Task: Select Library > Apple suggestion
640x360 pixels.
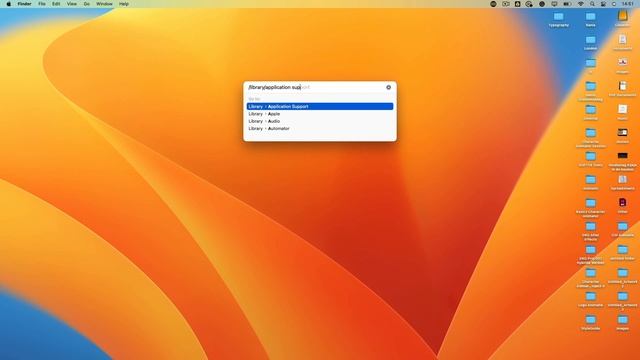Action: [320, 114]
